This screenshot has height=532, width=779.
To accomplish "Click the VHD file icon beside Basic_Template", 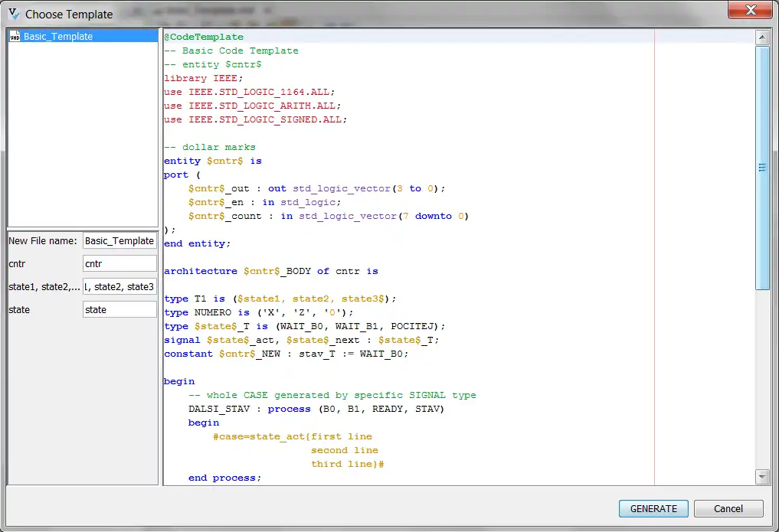I will [15, 37].
